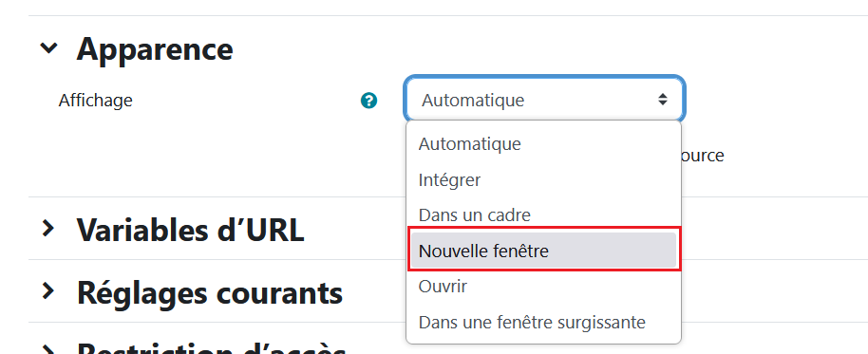The image size is (868, 354).
Task: Expand the Variables d'URL section chevron
Action: [49, 228]
